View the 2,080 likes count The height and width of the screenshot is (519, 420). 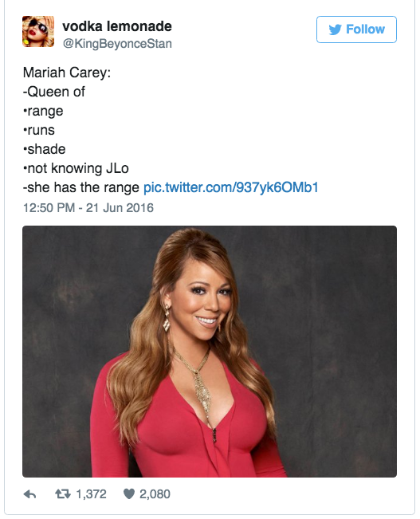(x=155, y=494)
